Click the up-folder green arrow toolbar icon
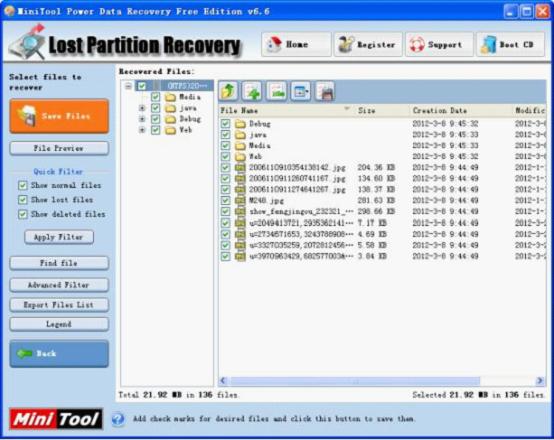This screenshot has width=554, height=440. pos(229,92)
